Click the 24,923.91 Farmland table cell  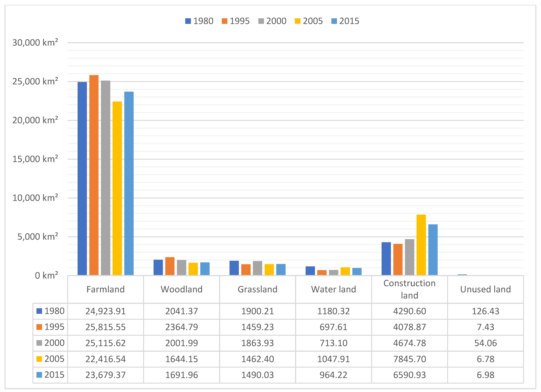pyautogui.click(x=105, y=311)
